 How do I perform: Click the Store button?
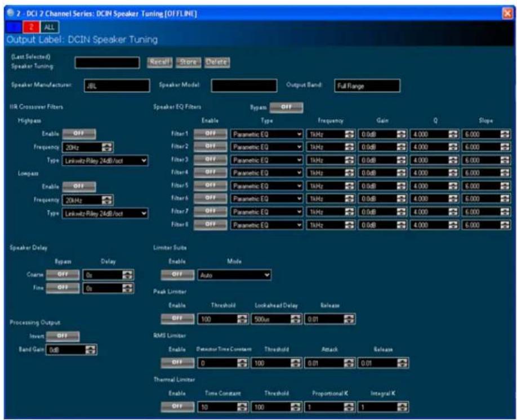(188, 62)
